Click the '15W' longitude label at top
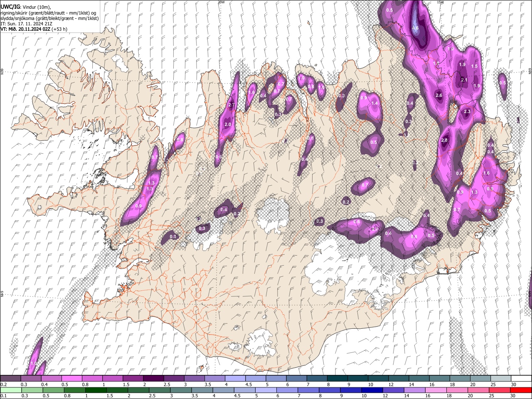532x399 pixels. click(x=440, y=2)
